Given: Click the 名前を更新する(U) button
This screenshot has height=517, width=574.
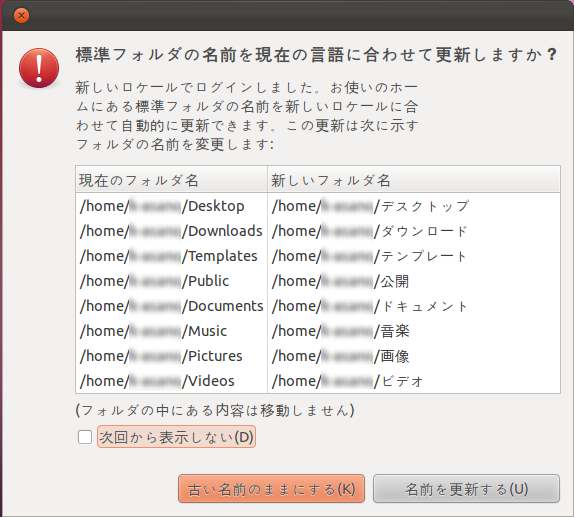Looking at the screenshot, I should (x=466, y=489).
